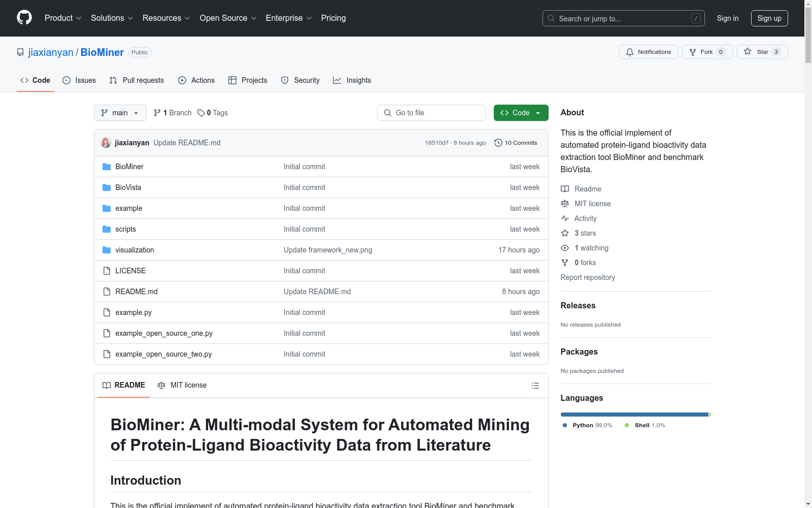Viewport: 812px width, 508px height.
Task: Open the Update framework_new.png commit message
Action: point(328,250)
